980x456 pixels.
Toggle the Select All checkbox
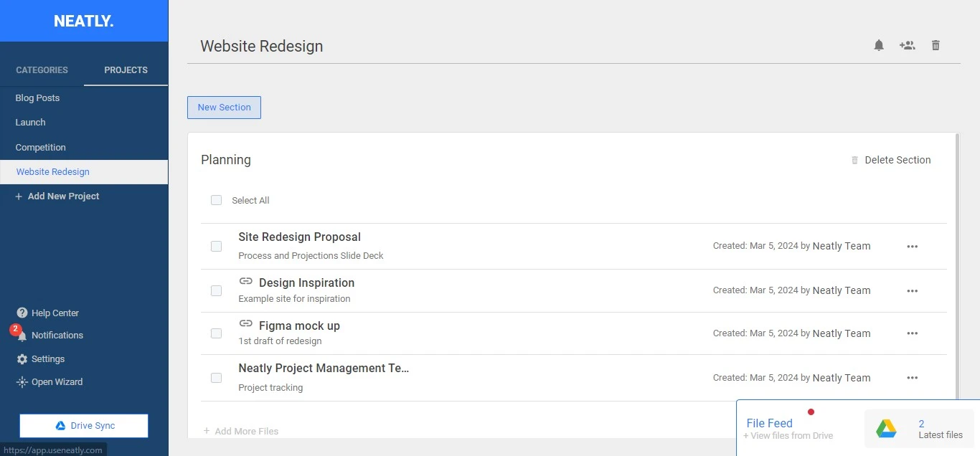pos(216,200)
